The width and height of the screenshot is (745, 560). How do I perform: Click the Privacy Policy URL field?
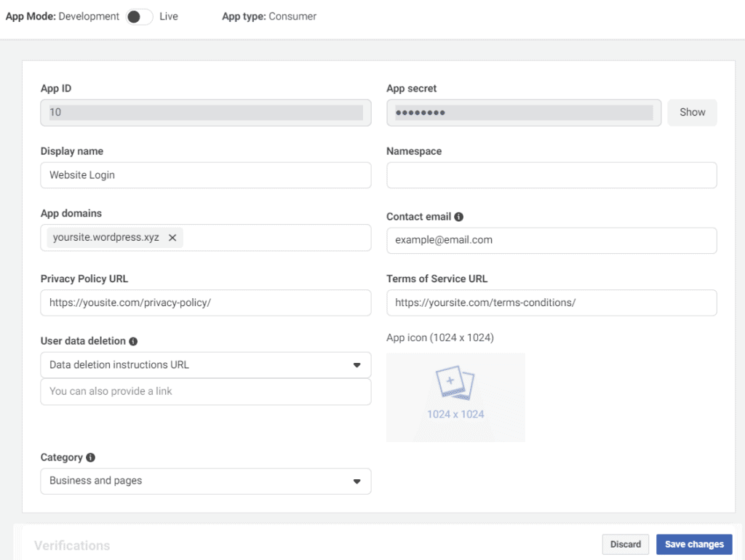pyautogui.click(x=205, y=303)
